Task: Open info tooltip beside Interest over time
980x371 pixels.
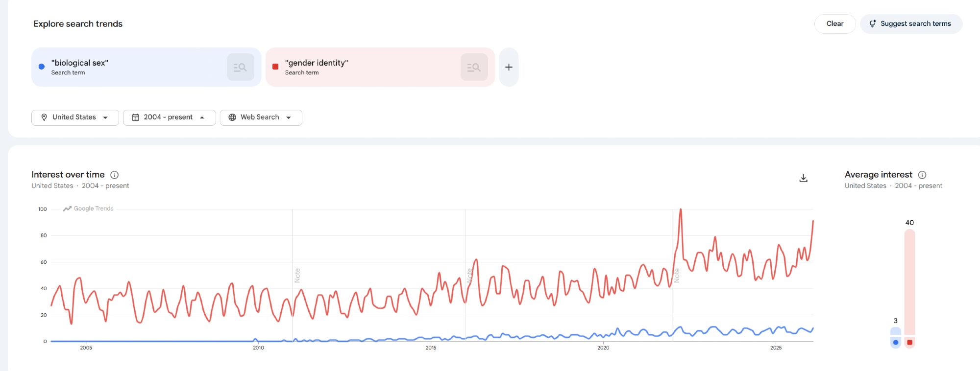Action: (115, 175)
